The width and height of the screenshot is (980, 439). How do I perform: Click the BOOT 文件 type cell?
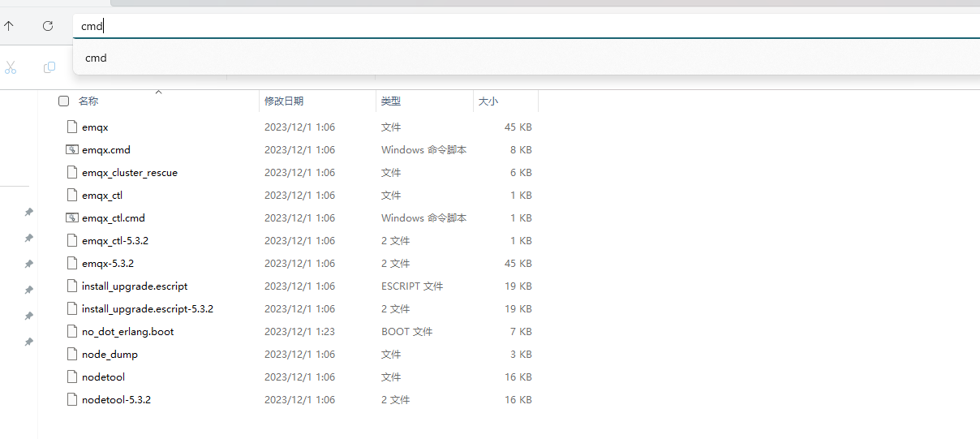[407, 332]
